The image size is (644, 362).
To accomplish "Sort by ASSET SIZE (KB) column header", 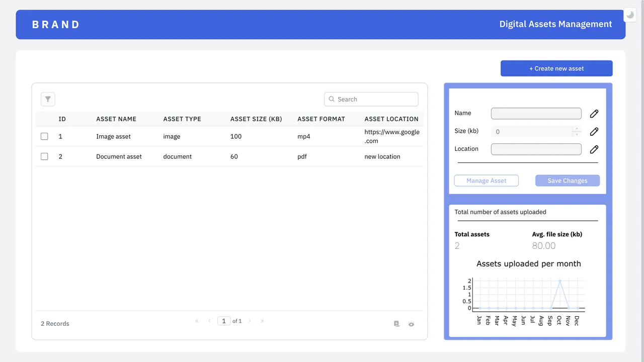I will pyautogui.click(x=256, y=119).
